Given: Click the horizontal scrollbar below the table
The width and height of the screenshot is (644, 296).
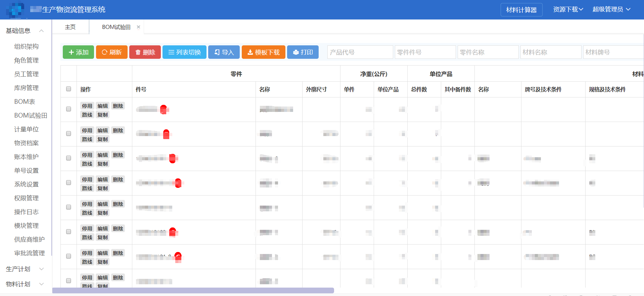Looking at the screenshot, I should tap(193, 290).
